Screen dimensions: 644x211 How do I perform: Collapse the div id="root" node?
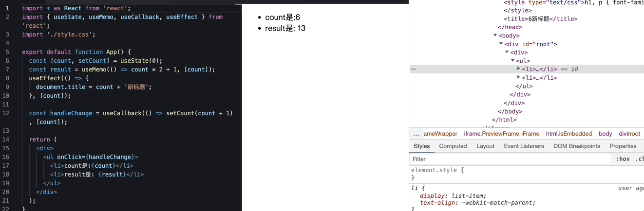501,44
